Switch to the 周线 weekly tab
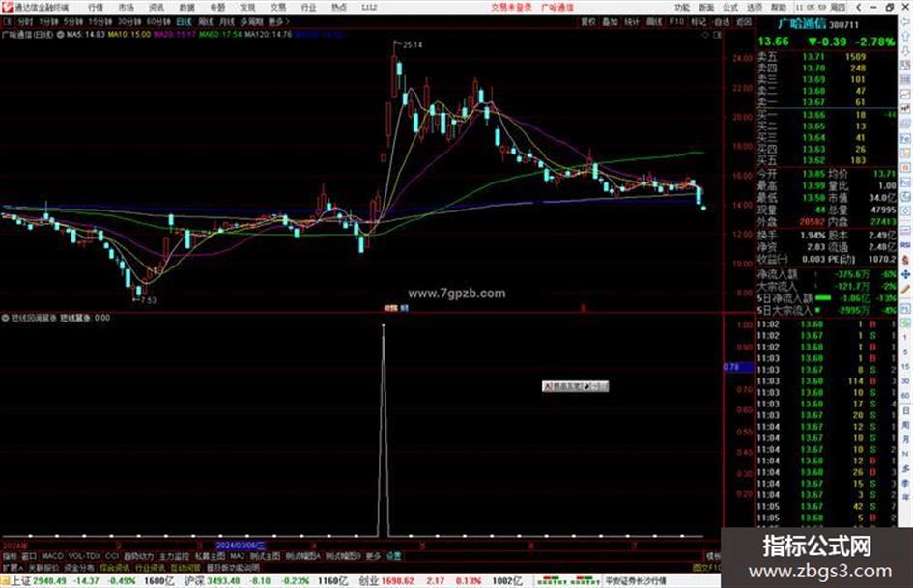The width and height of the screenshot is (913, 588). coord(206,21)
